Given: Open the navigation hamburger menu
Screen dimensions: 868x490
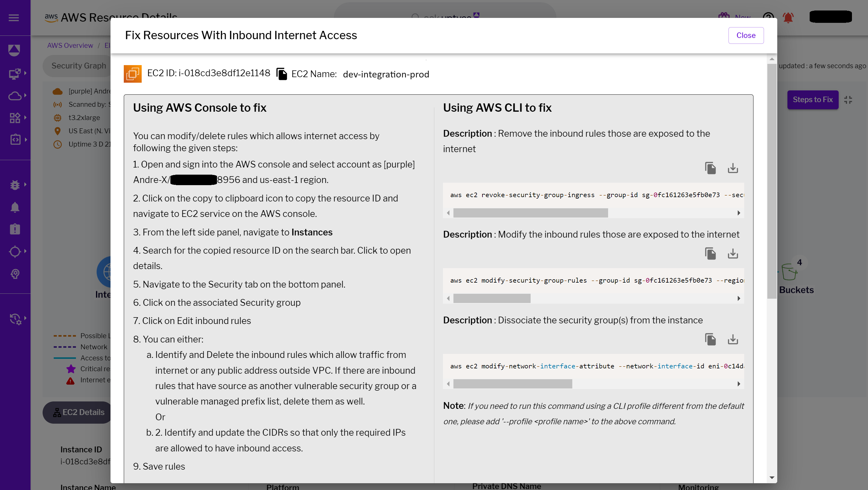Looking at the screenshot, I should (14, 18).
